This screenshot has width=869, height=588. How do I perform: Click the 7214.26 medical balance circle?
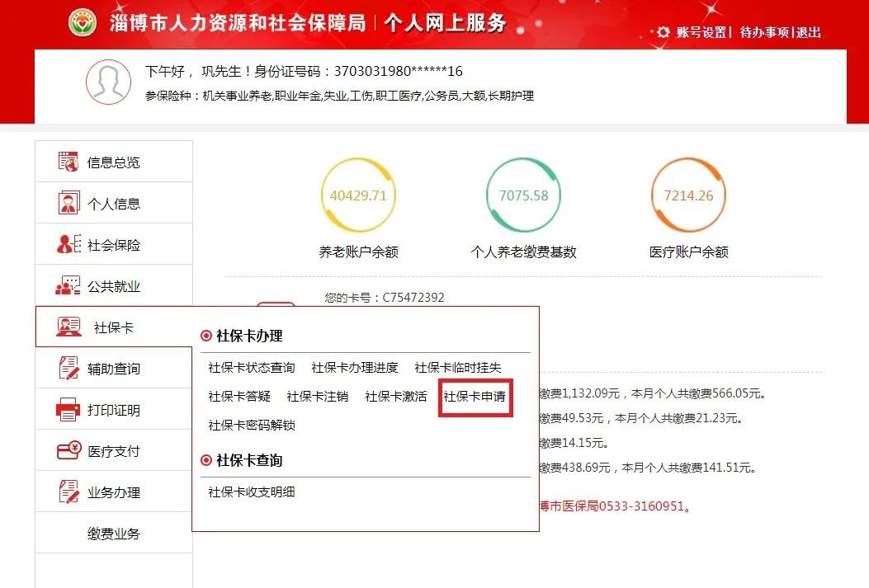(688, 195)
